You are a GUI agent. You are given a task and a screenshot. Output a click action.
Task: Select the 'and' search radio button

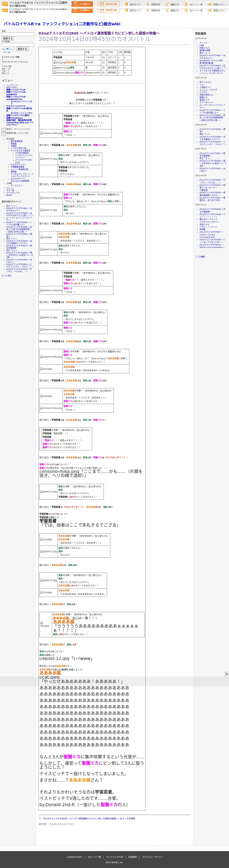pyautogui.click(x=7, y=49)
